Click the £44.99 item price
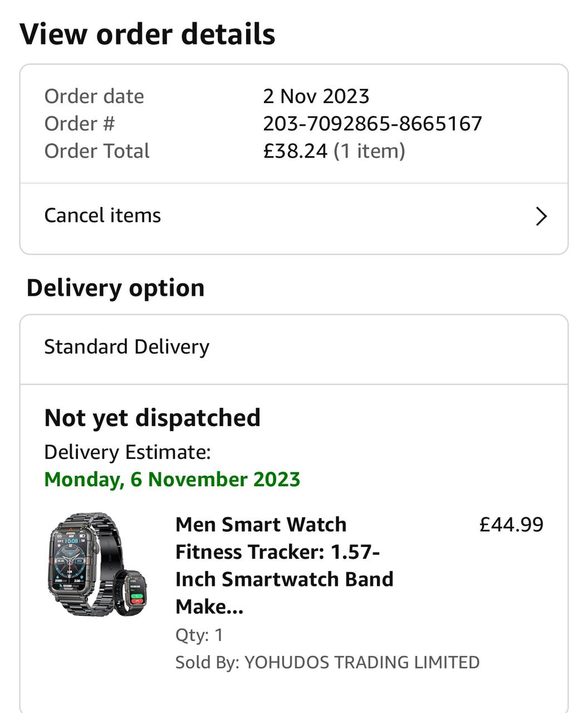Viewport: 588px width, 713px height. [x=511, y=525]
